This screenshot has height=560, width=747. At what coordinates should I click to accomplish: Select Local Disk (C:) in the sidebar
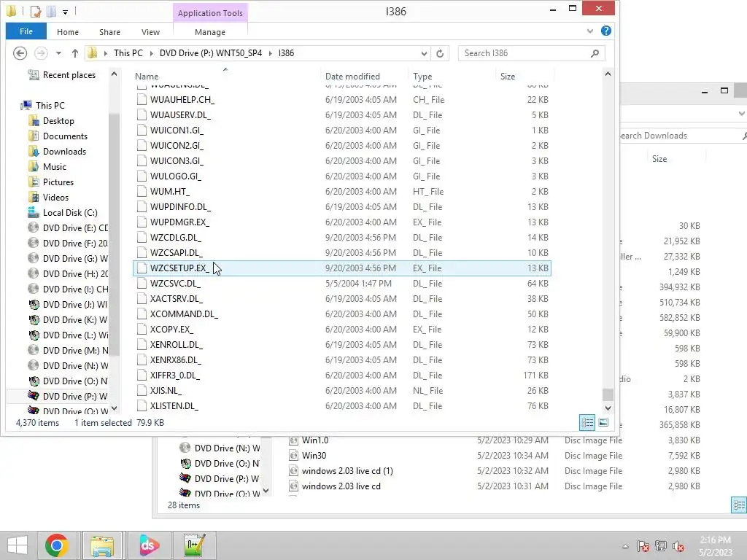coord(63,212)
